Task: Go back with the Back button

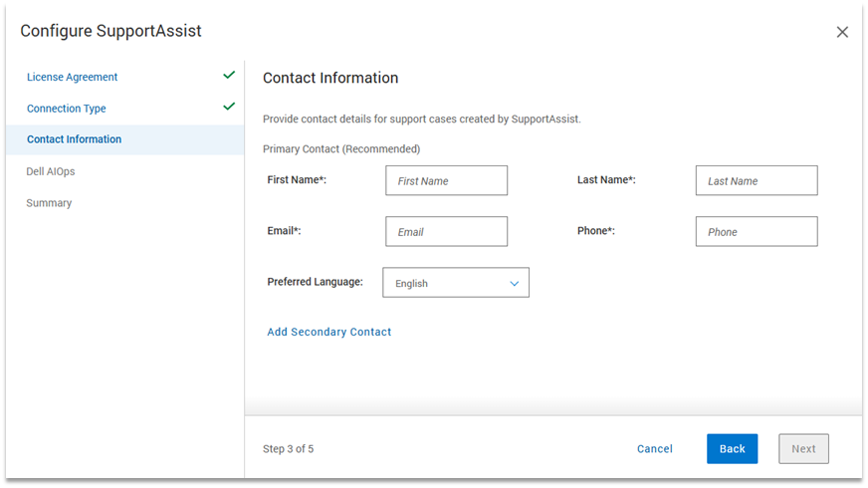Action: 732,449
